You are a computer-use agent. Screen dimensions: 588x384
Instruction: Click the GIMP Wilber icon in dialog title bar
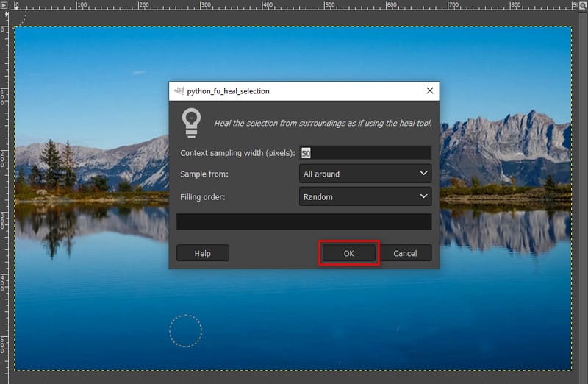pos(179,91)
